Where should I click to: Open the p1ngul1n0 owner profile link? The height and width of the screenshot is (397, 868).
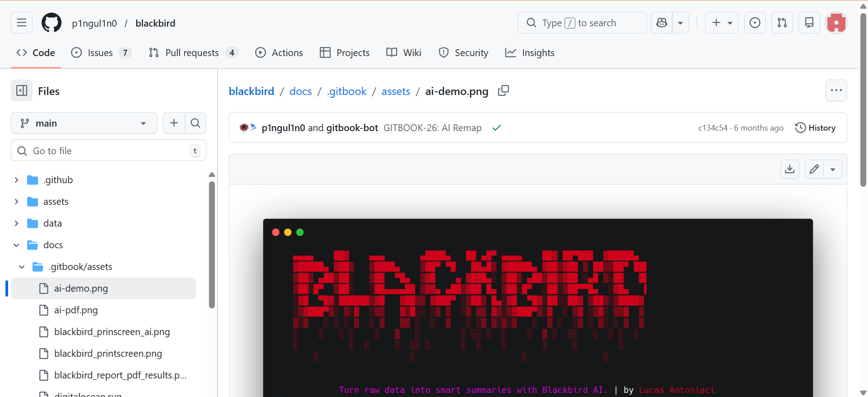tap(95, 23)
